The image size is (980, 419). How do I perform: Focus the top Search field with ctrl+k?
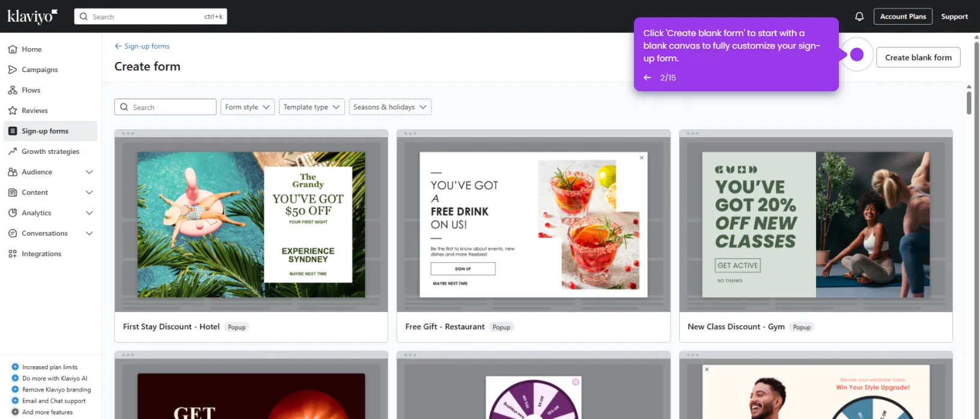click(151, 17)
